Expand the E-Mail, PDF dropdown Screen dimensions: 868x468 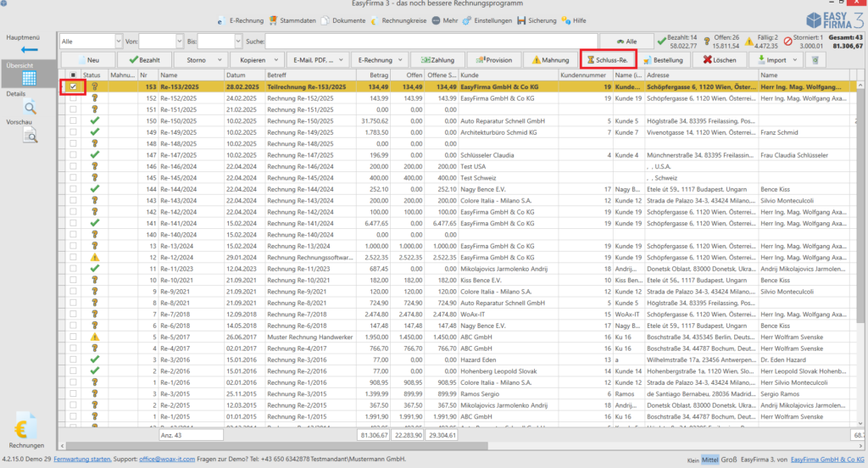[341, 60]
